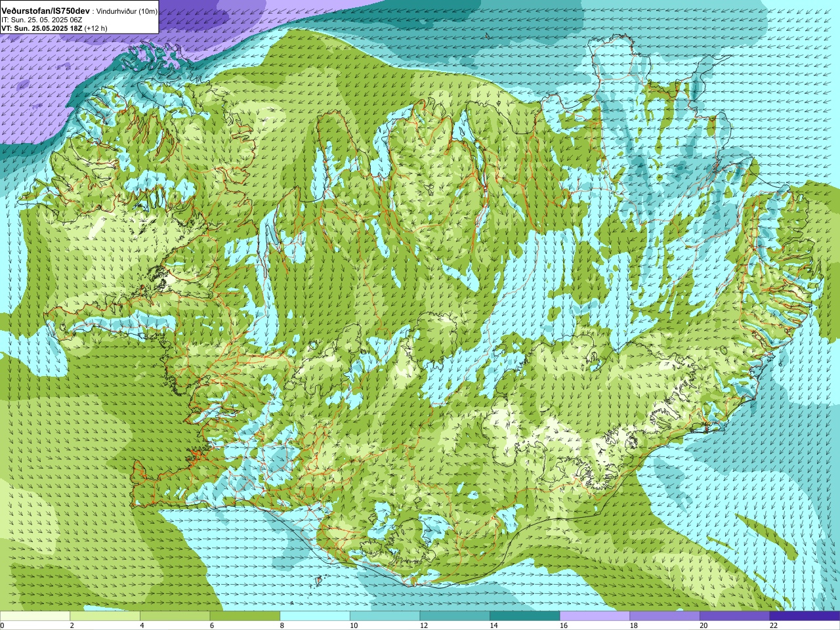Viewport: 840px width, 630px height.
Task: Click the legend scale label 8
Action: (x=282, y=625)
